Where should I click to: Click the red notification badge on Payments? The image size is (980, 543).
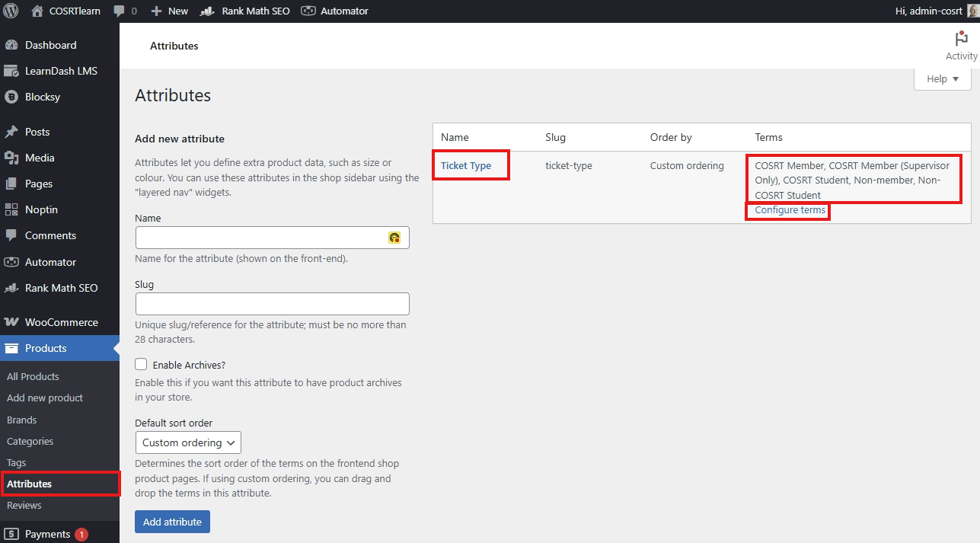pyautogui.click(x=81, y=534)
